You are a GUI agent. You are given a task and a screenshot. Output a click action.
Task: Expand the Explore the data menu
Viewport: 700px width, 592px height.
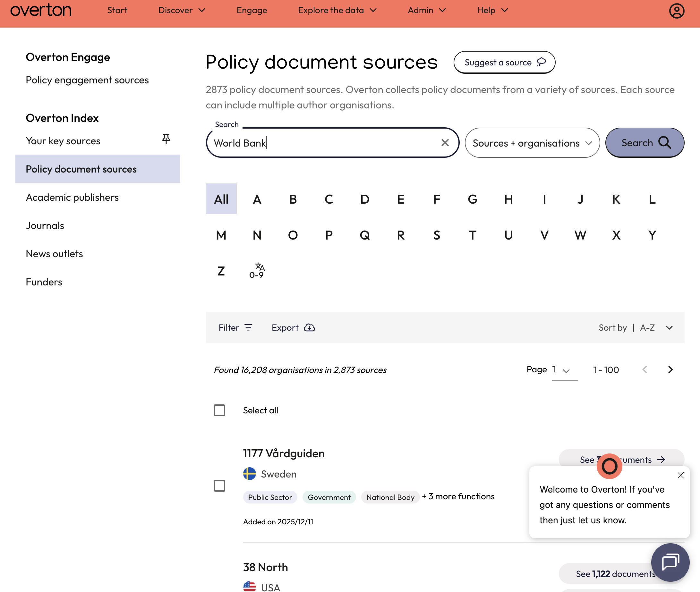(x=337, y=10)
